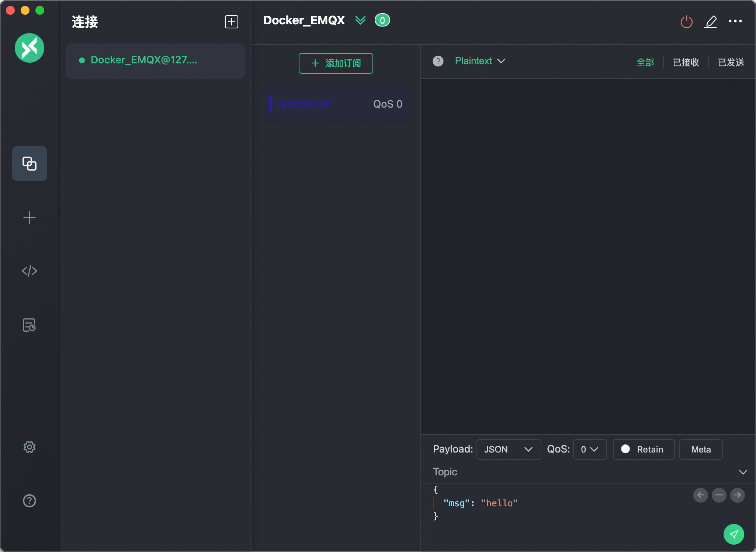This screenshot has width=756, height=552.
Task: Click the MQTTX logo icon
Action: point(30,48)
